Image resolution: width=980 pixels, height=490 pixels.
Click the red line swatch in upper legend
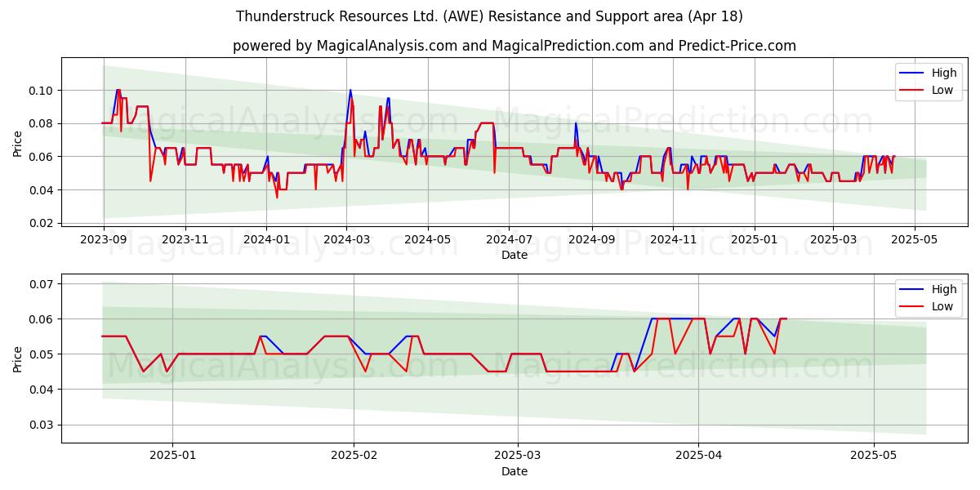[x=912, y=90]
